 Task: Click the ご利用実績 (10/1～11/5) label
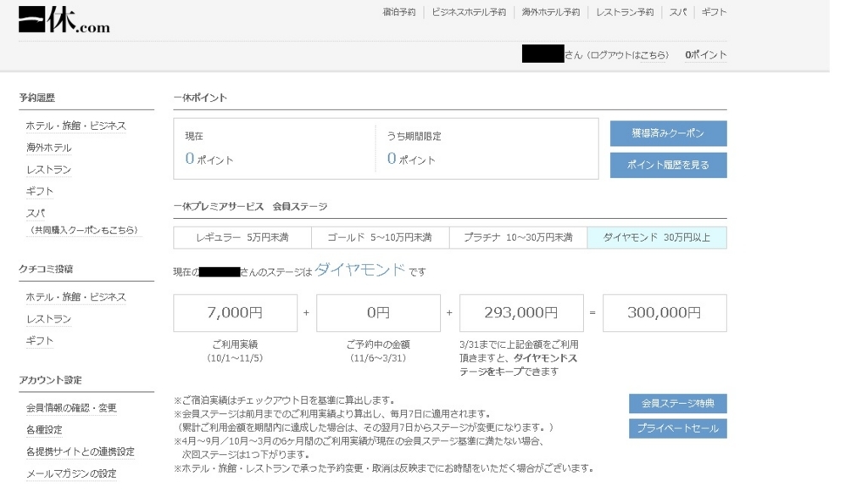[236, 351]
